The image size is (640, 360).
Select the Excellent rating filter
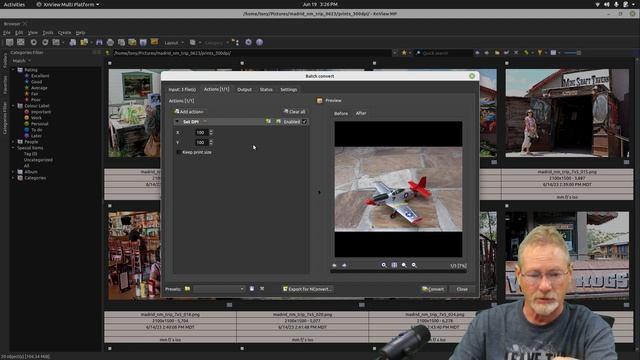coord(40,76)
